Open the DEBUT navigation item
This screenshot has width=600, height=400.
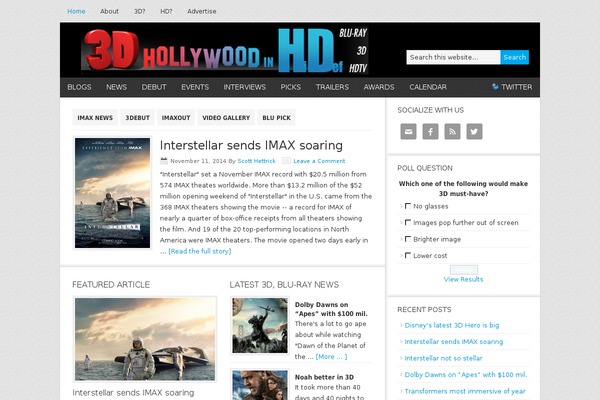click(154, 87)
